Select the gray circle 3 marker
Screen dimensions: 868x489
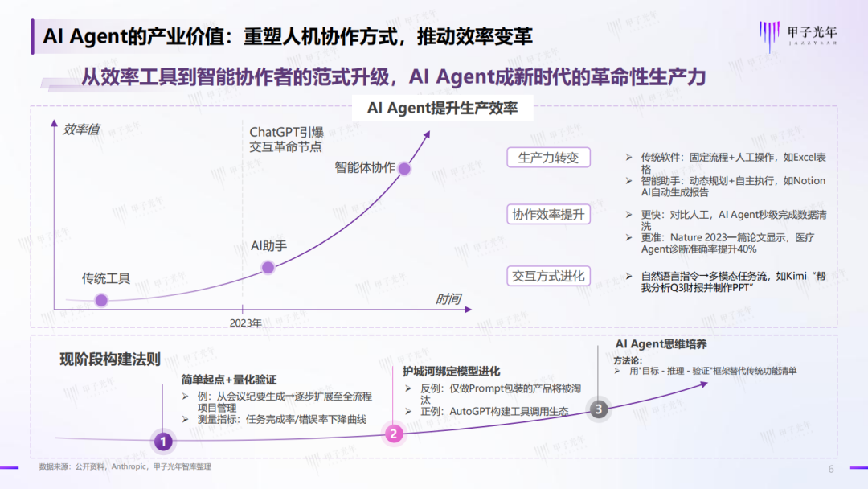[598, 409]
